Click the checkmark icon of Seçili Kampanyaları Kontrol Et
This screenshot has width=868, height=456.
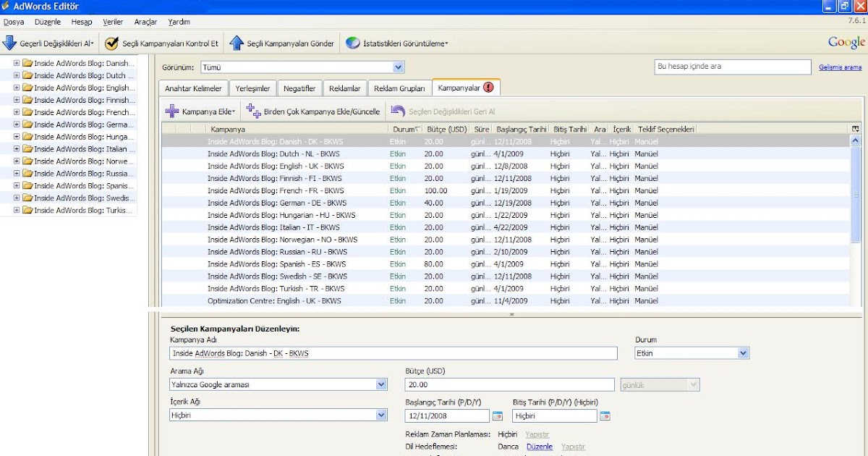click(x=111, y=43)
